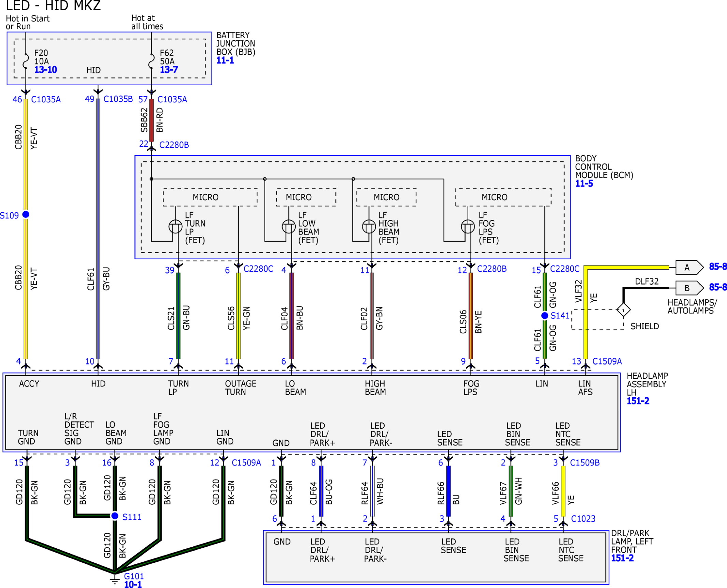Viewport: 727px width, 588px height.
Task: Open the 85-8 link beside connector A
Action: pyautogui.click(x=718, y=267)
